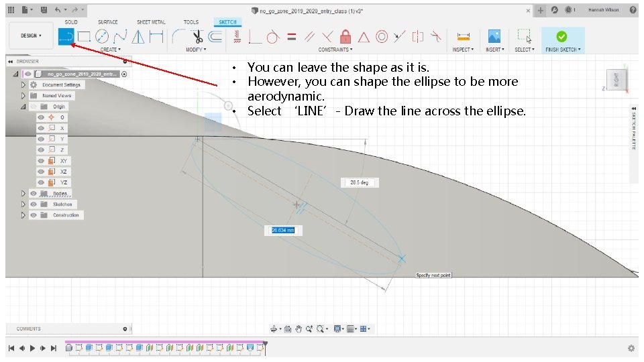Image resolution: width=644 pixels, height=362 pixels.
Task: Click the RIGHT face of the ViewCube
Action: tap(616, 80)
